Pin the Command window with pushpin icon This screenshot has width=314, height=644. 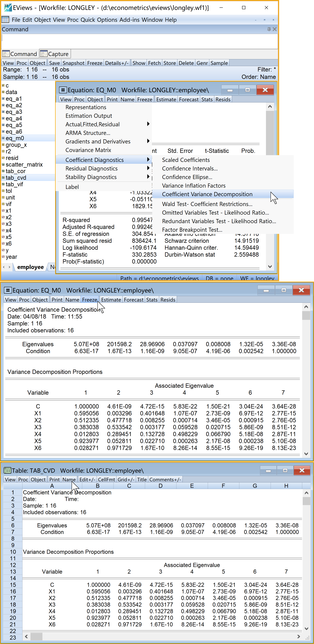[x=269, y=29]
